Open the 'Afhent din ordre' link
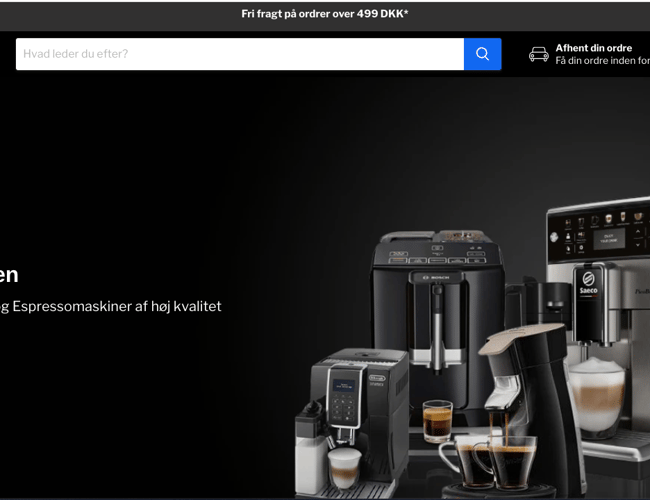 [x=594, y=48]
